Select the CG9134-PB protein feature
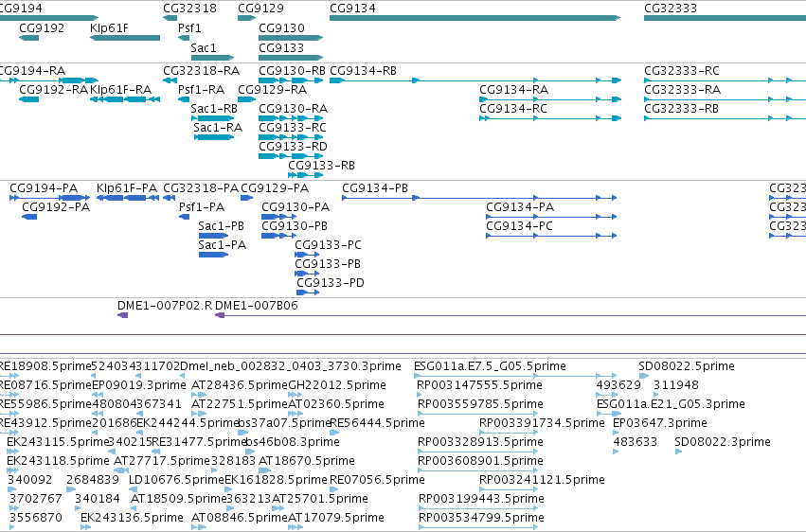This screenshot has width=806, height=532. coord(479,198)
